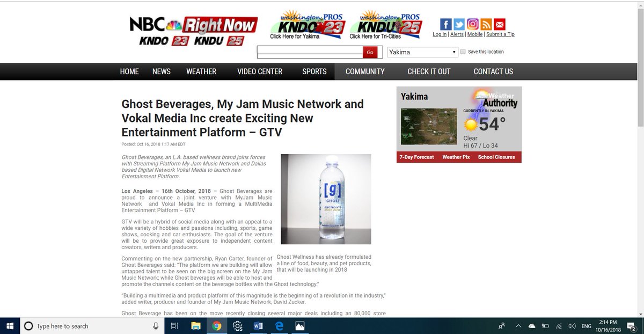644x334 pixels.
Task: Open Microsoft Word from taskbar
Action: click(x=258, y=326)
